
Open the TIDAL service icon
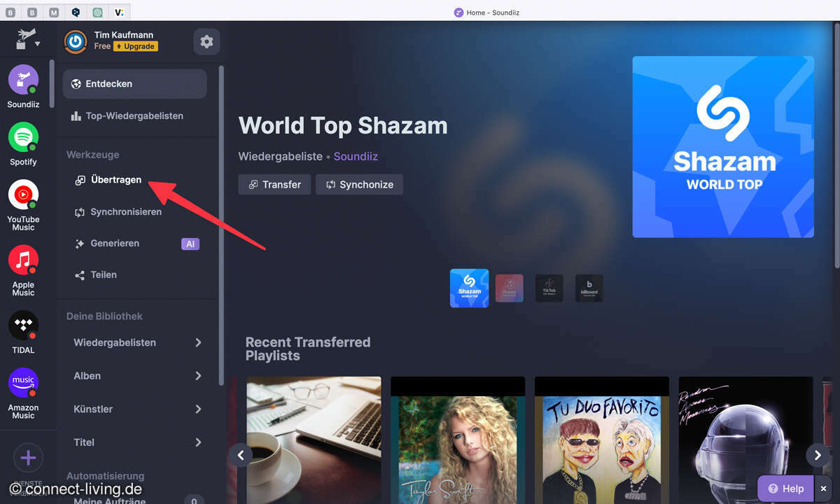click(x=23, y=325)
